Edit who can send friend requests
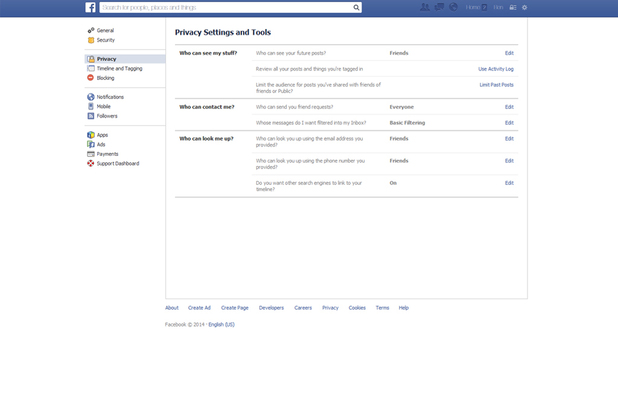The image size is (618, 411). [x=509, y=107]
